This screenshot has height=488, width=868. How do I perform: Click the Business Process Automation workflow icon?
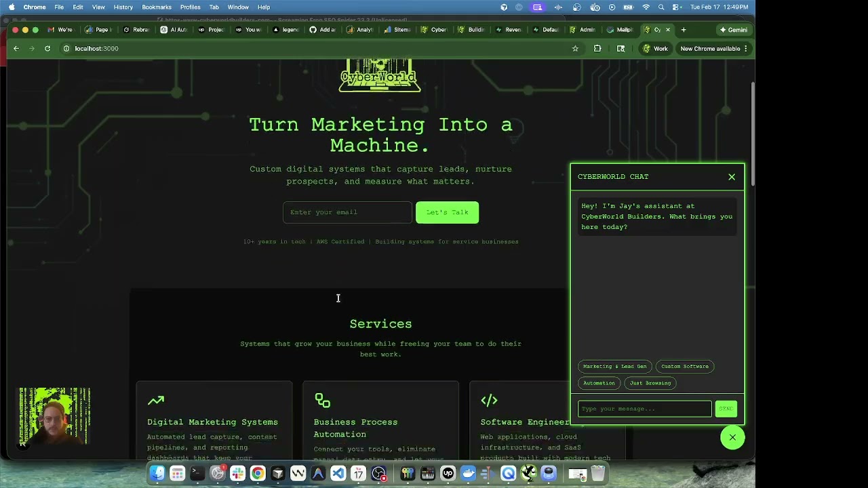click(x=322, y=401)
